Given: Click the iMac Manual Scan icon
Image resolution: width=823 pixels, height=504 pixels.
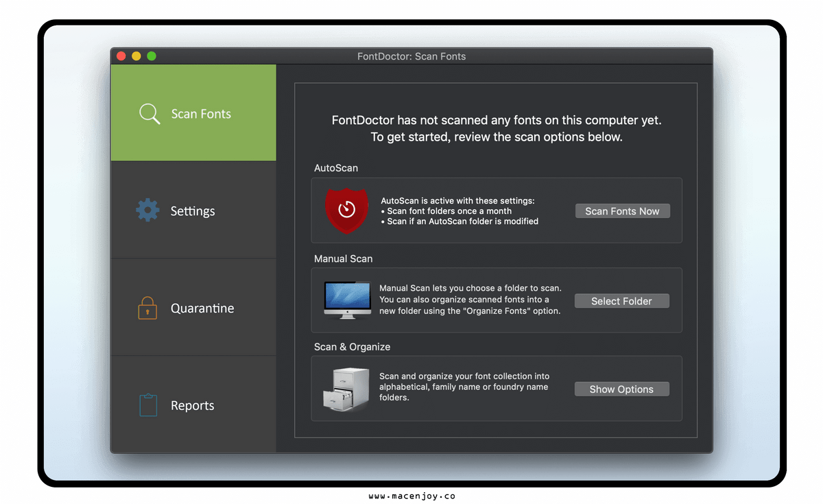Looking at the screenshot, I should (x=348, y=300).
